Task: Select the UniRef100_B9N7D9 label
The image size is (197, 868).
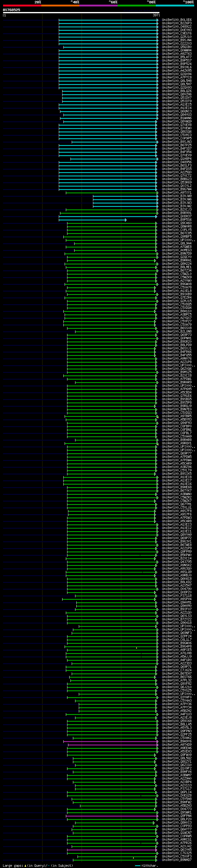Action: [177, 253]
